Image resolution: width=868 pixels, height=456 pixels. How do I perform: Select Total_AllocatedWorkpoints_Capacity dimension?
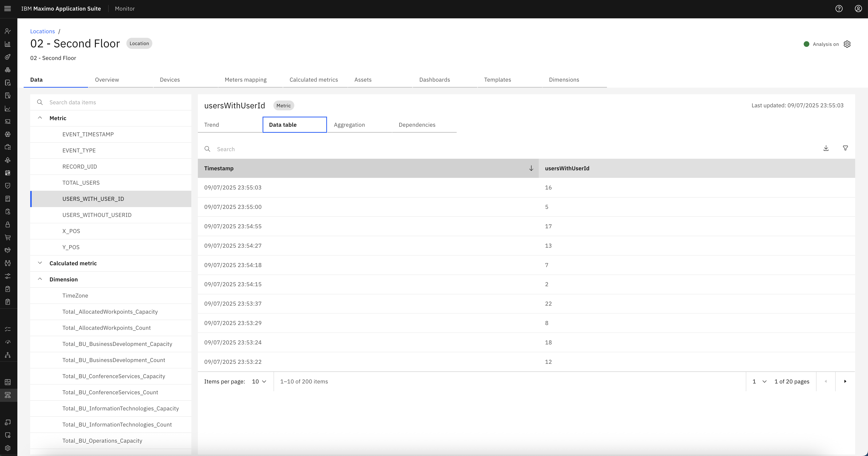pyautogui.click(x=111, y=312)
